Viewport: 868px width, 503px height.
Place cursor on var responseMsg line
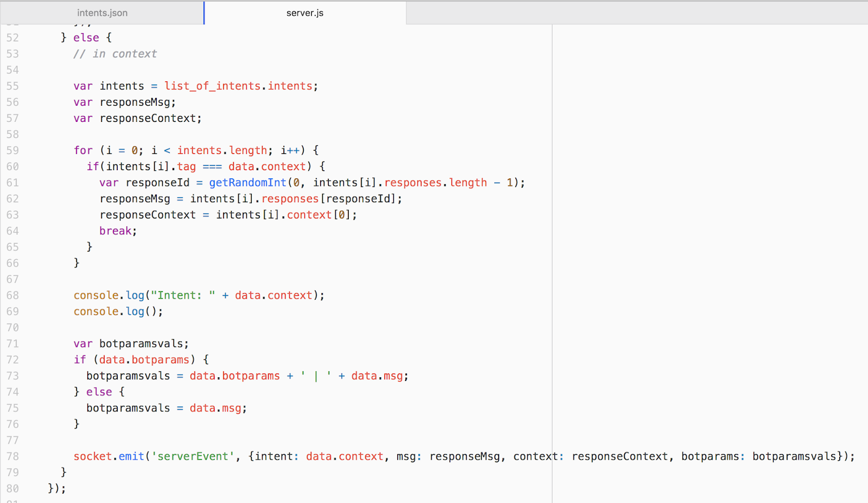124,102
